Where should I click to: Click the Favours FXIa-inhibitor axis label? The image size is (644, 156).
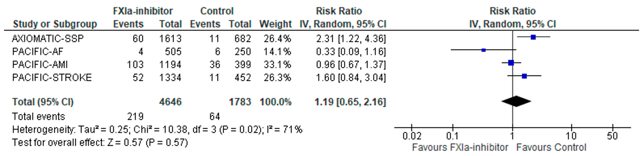[x=460, y=147]
